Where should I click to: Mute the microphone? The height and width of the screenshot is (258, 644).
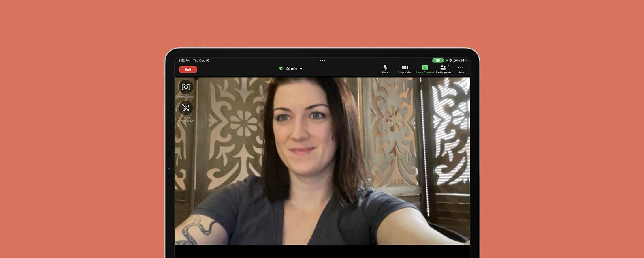385,69
